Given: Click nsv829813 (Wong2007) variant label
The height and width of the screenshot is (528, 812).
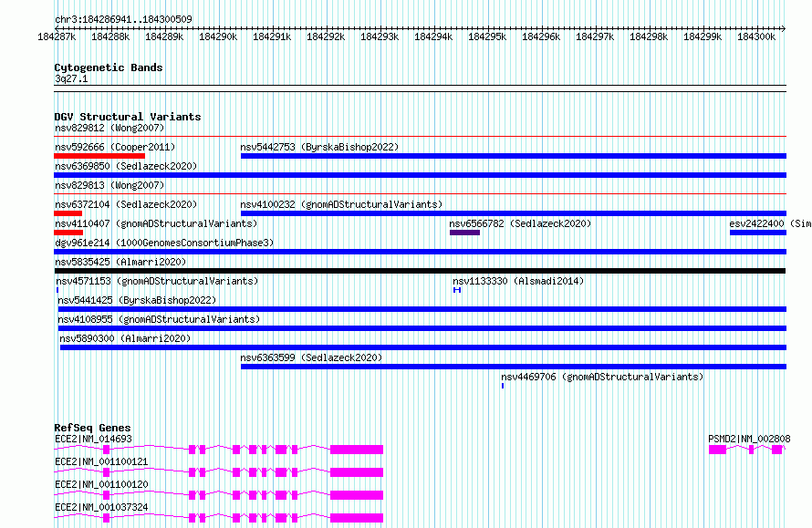Looking at the screenshot, I should click(x=109, y=185).
